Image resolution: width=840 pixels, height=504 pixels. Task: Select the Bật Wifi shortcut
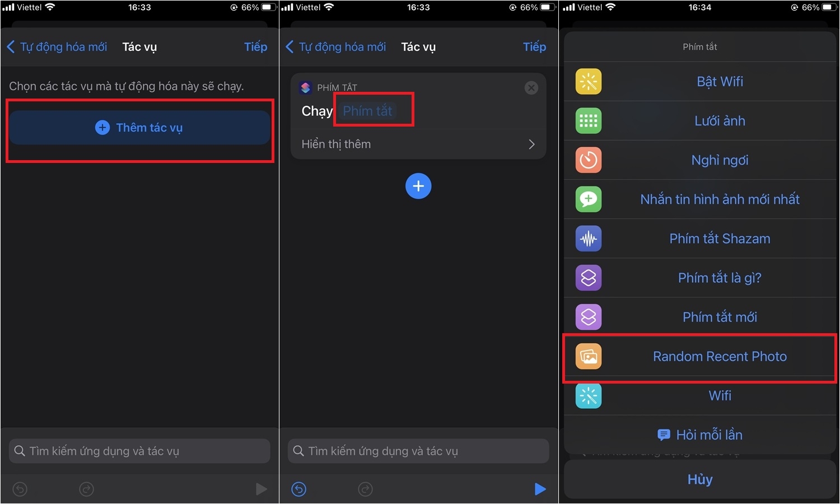click(x=700, y=82)
